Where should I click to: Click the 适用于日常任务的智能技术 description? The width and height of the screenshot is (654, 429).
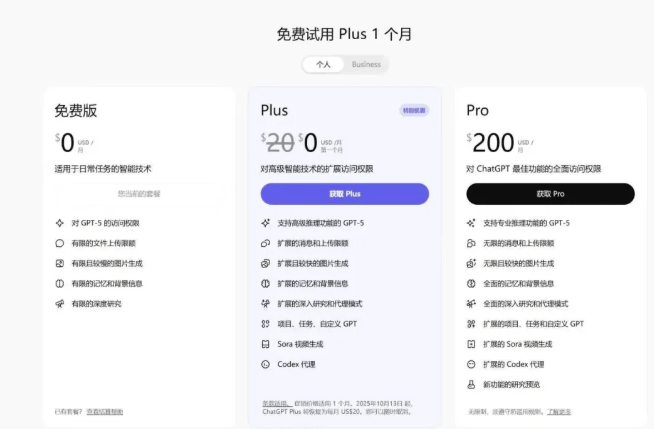pos(103,169)
